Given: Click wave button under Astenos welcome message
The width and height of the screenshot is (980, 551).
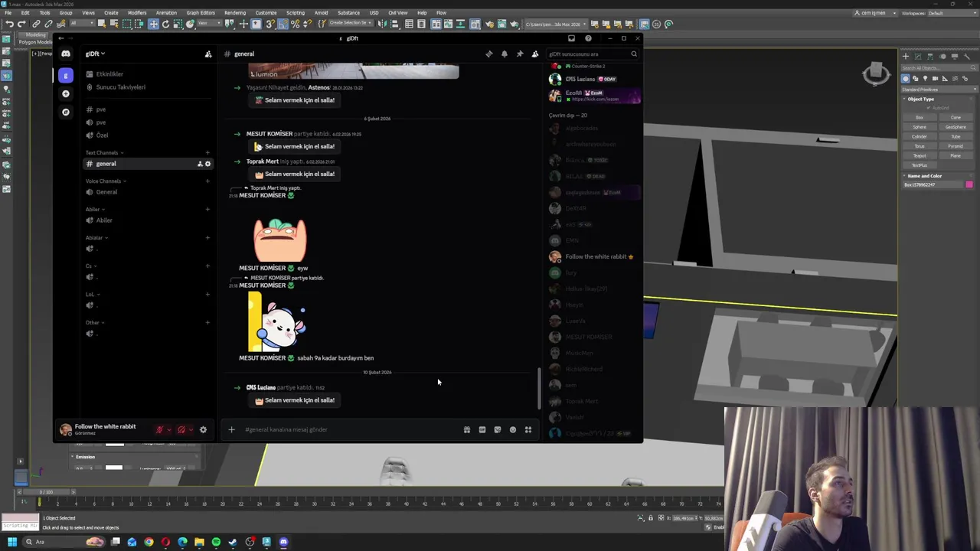Looking at the screenshot, I should (x=295, y=100).
